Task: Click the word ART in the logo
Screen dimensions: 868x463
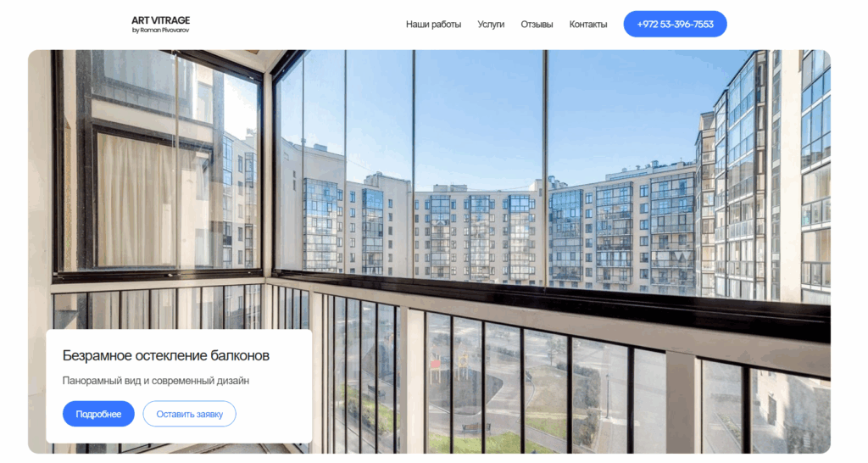Action: (140, 20)
